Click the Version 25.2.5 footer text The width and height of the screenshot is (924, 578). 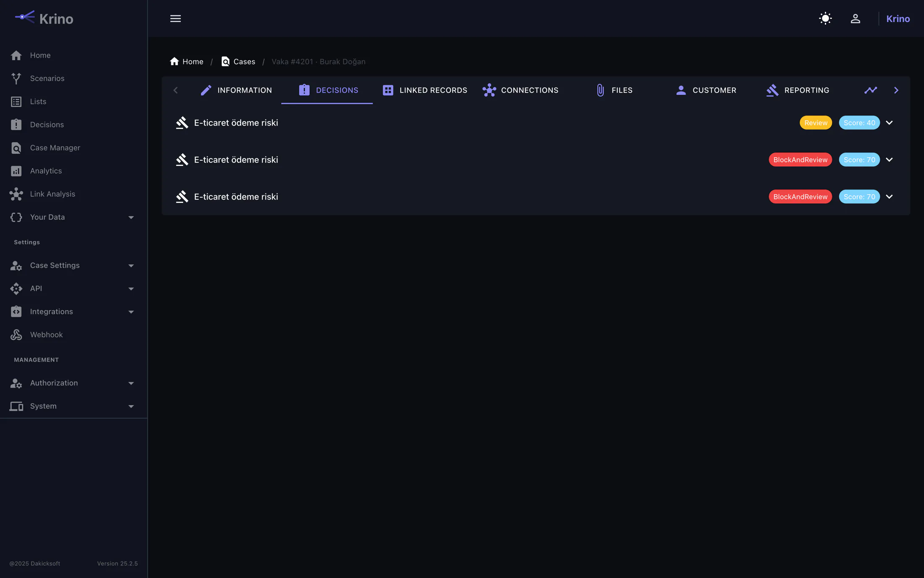[x=118, y=563]
